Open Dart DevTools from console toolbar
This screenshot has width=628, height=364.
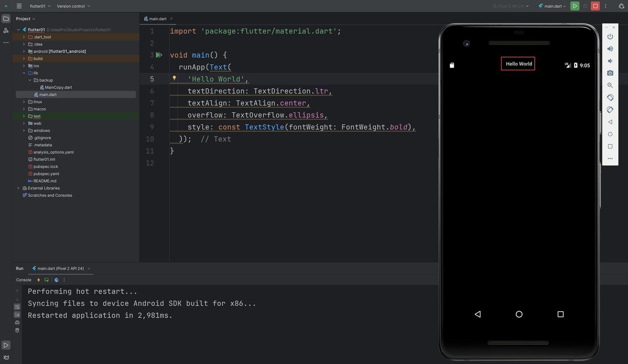pyautogui.click(x=56, y=280)
